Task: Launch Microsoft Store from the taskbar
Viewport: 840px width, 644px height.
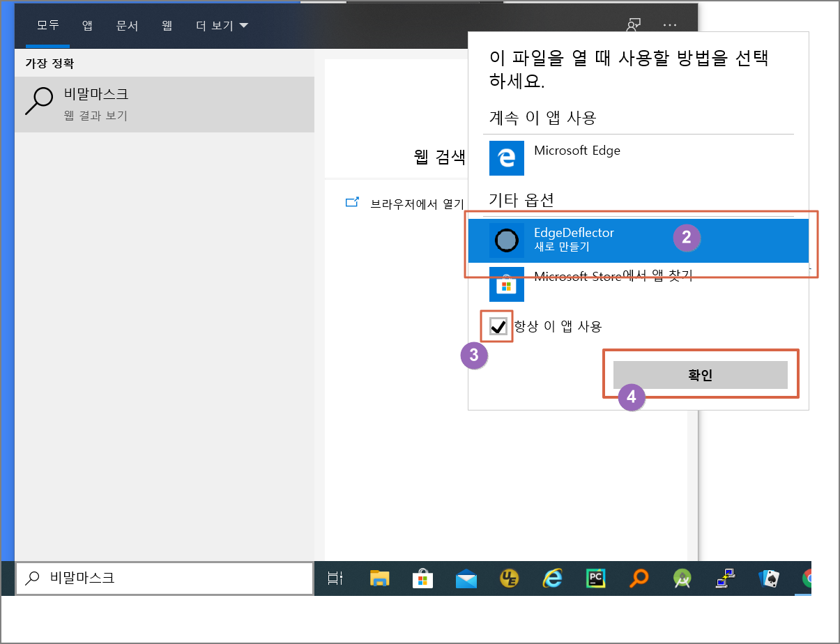Action: (x=422, y=578)
